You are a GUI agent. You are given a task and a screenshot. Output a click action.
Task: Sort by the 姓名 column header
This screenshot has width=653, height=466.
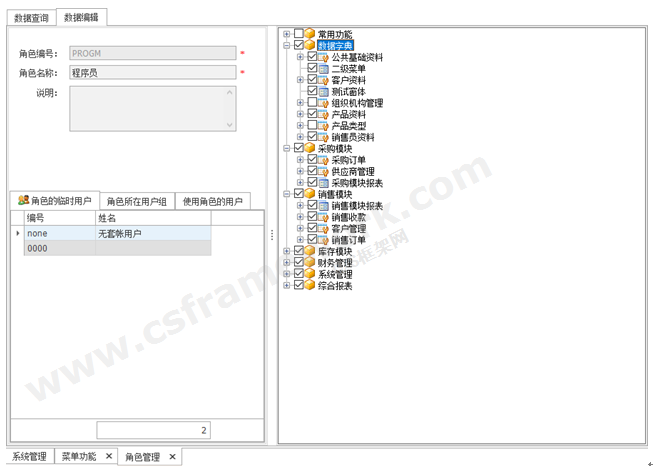click(153, 218)
